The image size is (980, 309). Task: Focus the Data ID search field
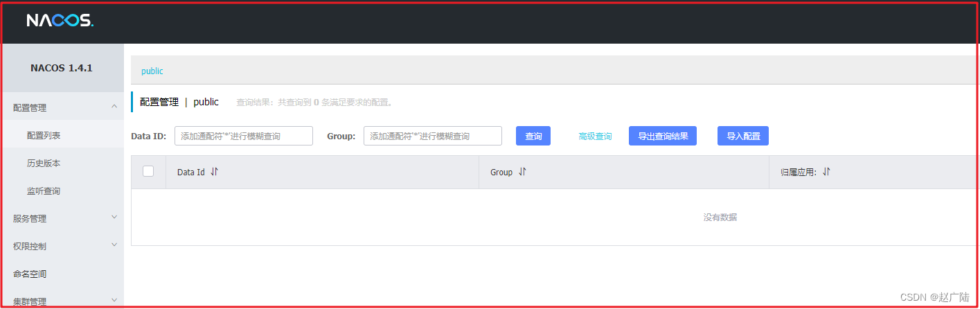pos(244,136)
